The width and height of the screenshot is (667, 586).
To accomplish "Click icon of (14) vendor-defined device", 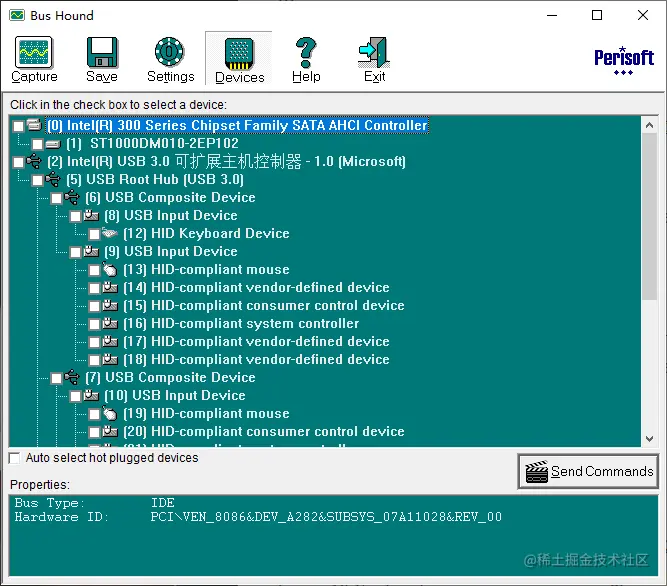I will pyautogui.click(x=110, y=287).
